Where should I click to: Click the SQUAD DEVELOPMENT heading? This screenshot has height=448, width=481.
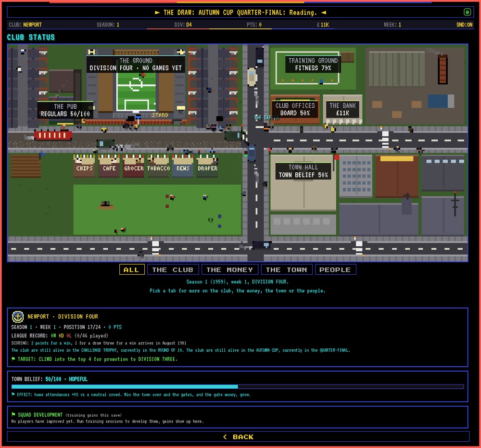(40, 415)
